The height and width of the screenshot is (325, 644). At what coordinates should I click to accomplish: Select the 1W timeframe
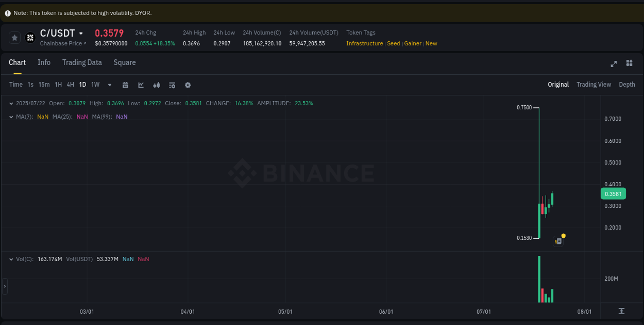95,85
